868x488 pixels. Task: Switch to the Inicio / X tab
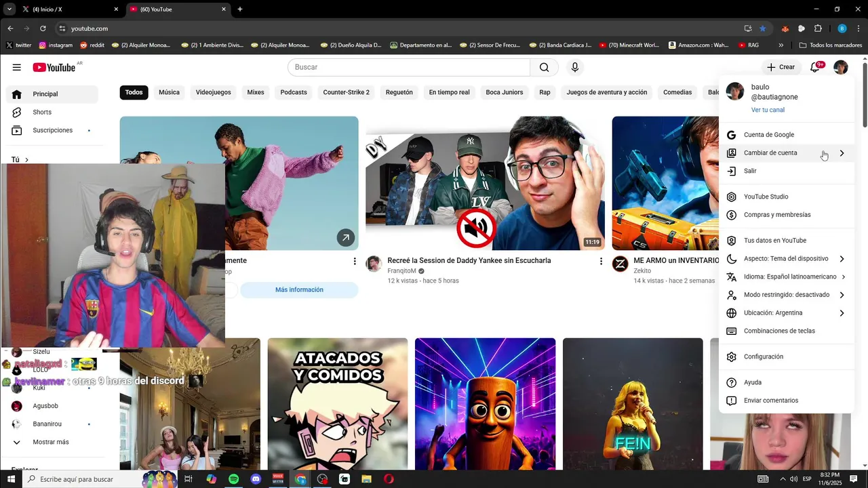coord(70,9)
